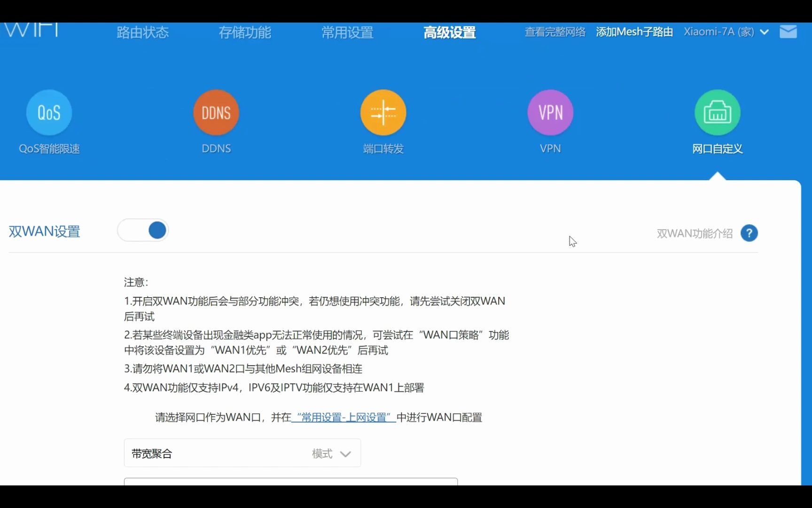Switch to the 路由状态 tab

tap(142, 32)
